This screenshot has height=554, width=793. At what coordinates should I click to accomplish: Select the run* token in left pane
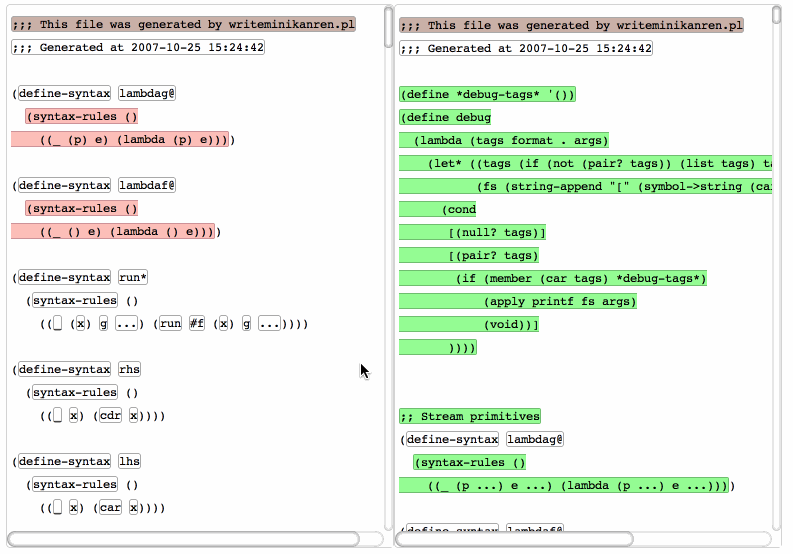(x=133, y=278)
